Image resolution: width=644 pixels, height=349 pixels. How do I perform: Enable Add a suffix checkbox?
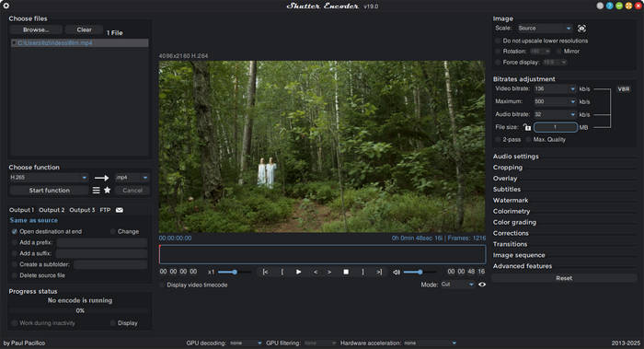15,253
